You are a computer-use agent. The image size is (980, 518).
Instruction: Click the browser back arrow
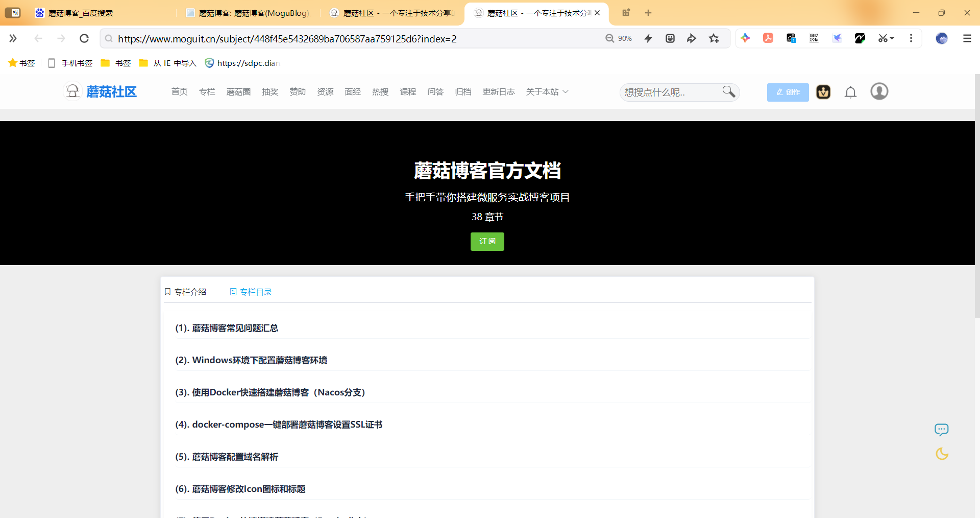[x=38, y=38]
